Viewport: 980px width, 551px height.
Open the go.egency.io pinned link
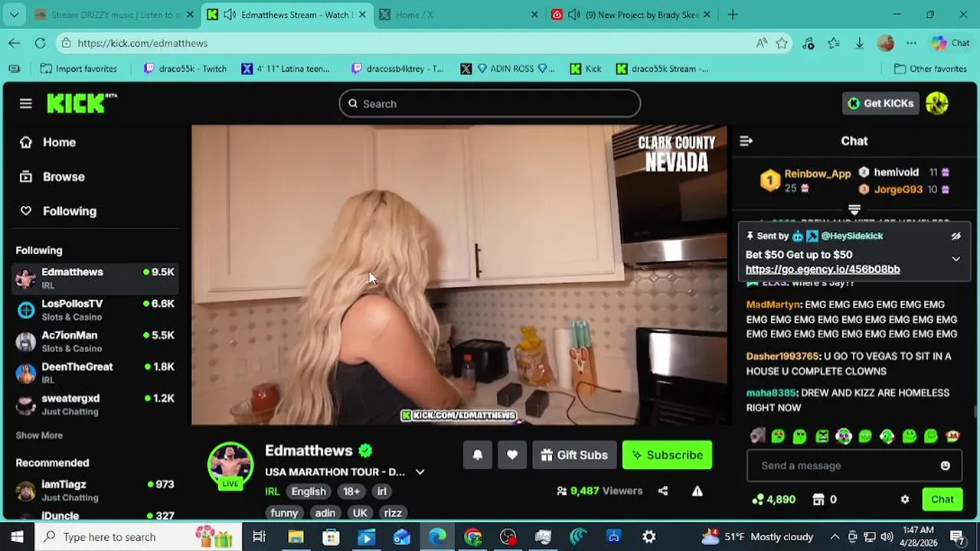coord(822,269)
